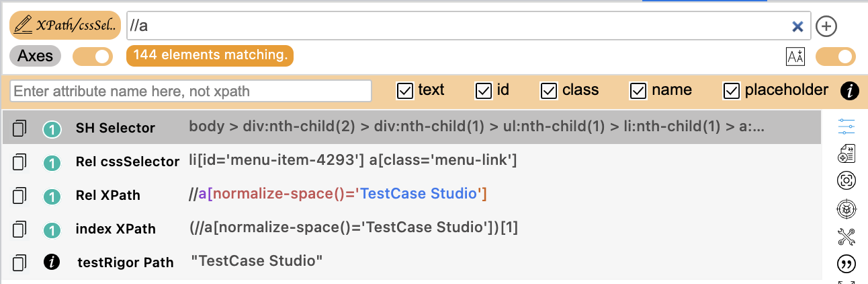This screenshot has height=284, width=868.
Task: Uncheck the text attribute checkbox
Action: coord(405,90)
